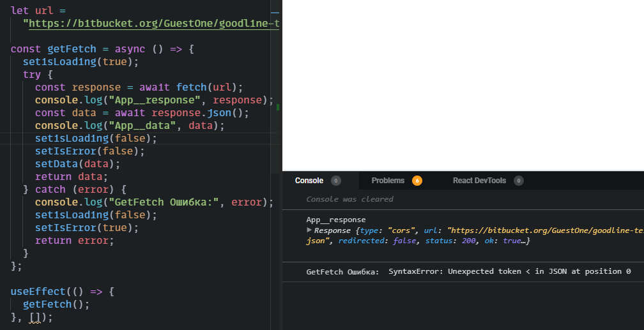Click the green change marker in editor gutter
Screen dimensions: 644x330
pos(278,107)
